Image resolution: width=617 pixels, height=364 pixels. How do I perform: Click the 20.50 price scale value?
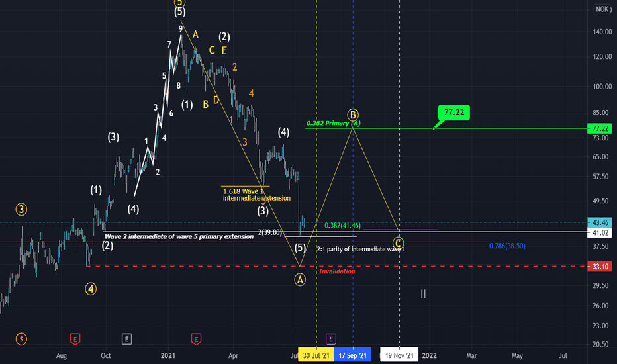pos(602,344)
